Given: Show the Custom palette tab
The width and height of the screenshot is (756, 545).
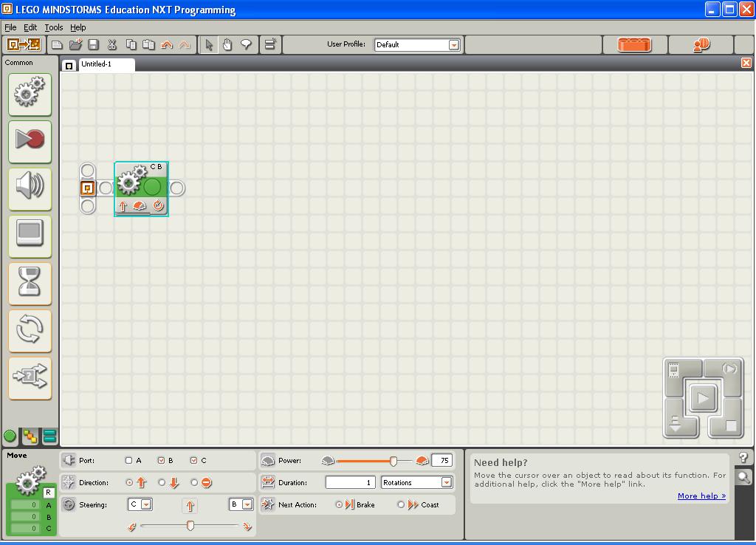Looking at the screenshot, I should pos(49,436).
